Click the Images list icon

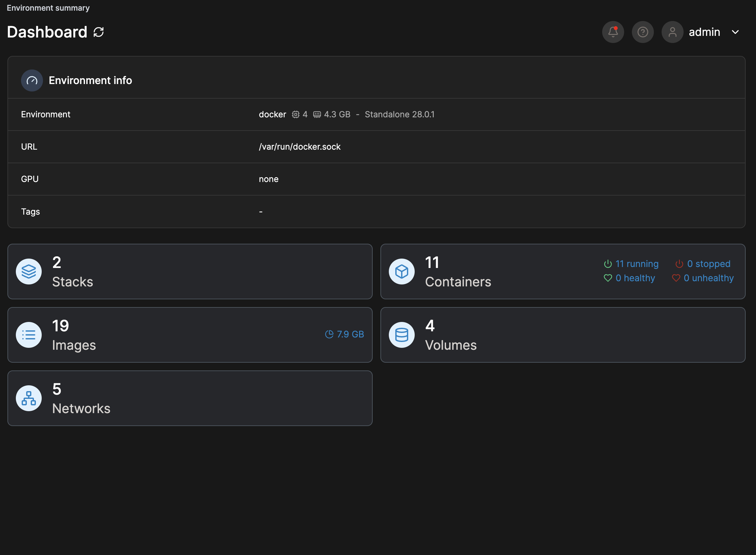(29, 335)
